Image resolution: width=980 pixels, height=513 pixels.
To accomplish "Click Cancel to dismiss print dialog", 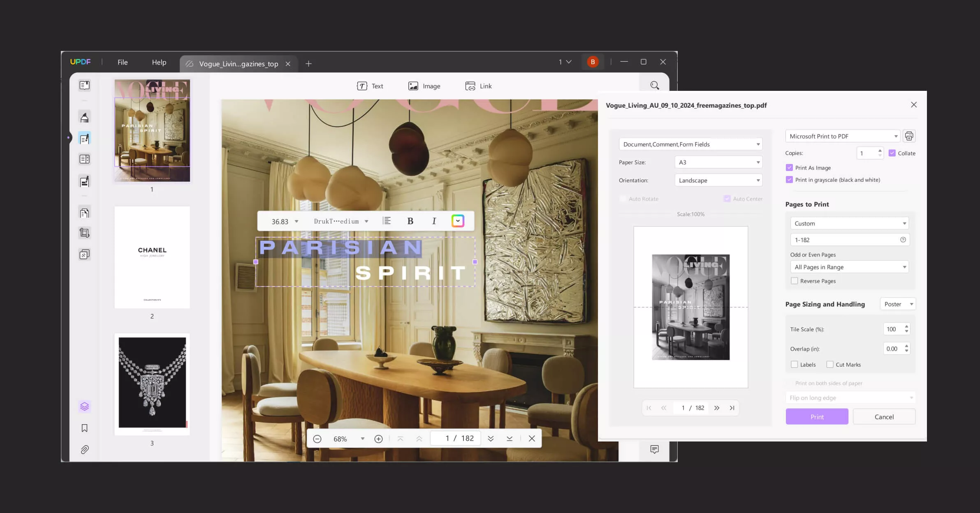I will 883,416.
